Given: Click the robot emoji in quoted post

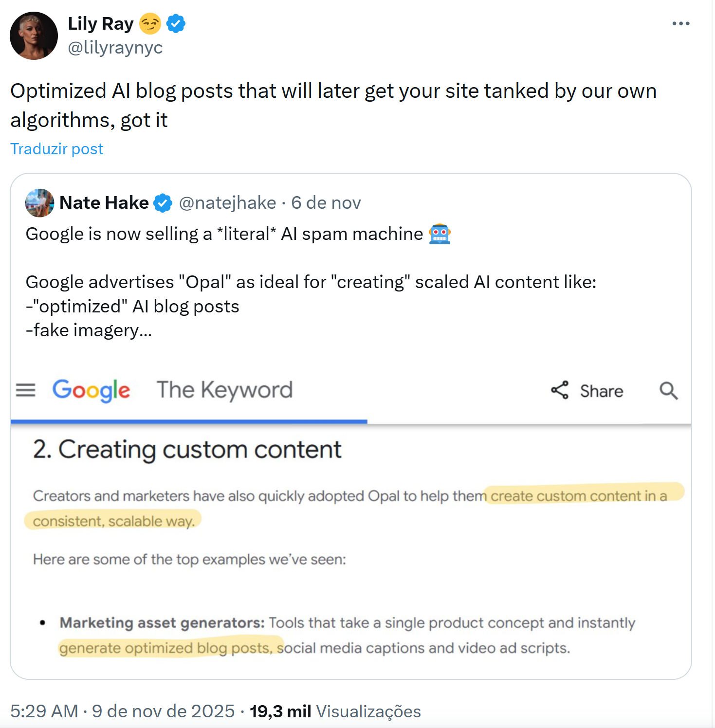Looking at the screenshot, I should (440, 234).
